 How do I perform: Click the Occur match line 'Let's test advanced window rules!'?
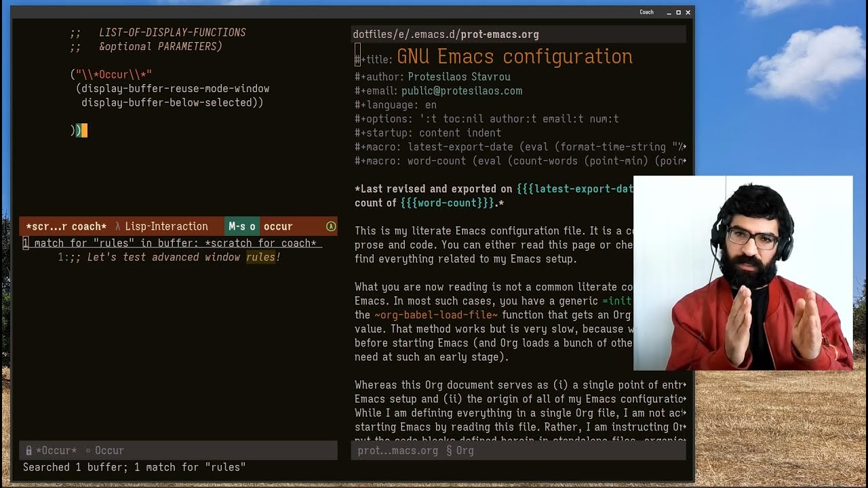[169, 257]
